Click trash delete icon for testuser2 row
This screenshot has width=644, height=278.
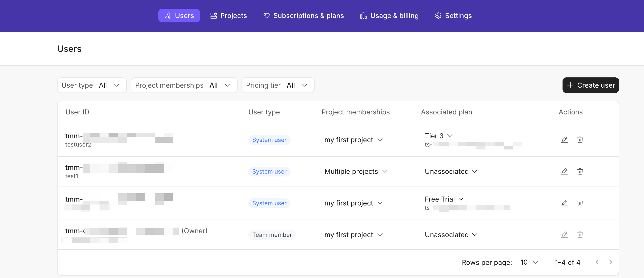580,140
